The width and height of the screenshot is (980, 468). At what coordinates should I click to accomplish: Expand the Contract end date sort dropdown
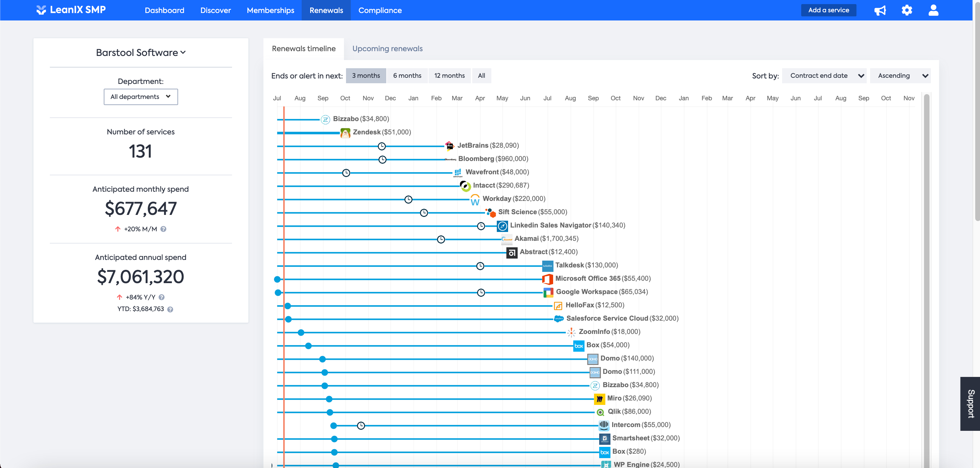[824, 76]
